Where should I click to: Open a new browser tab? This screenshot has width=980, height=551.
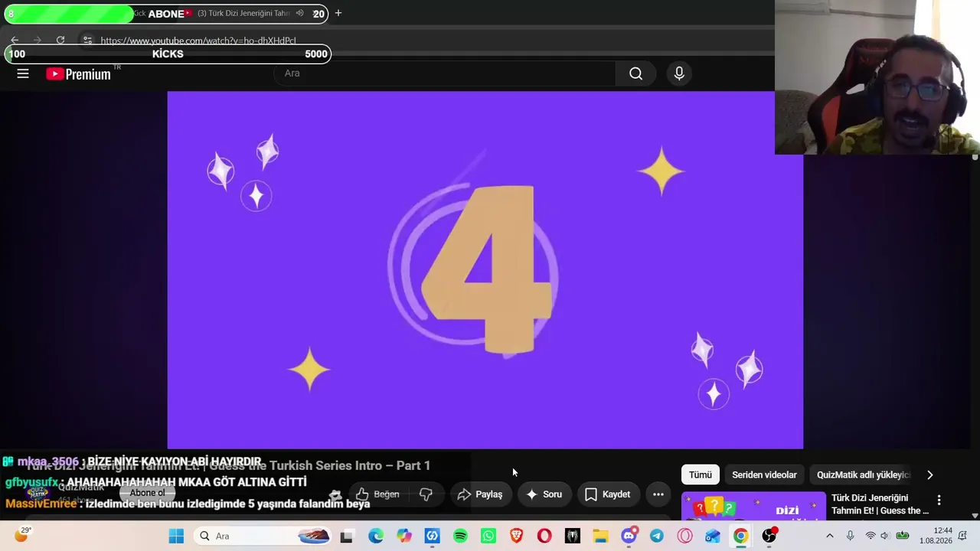coord(338,13)
